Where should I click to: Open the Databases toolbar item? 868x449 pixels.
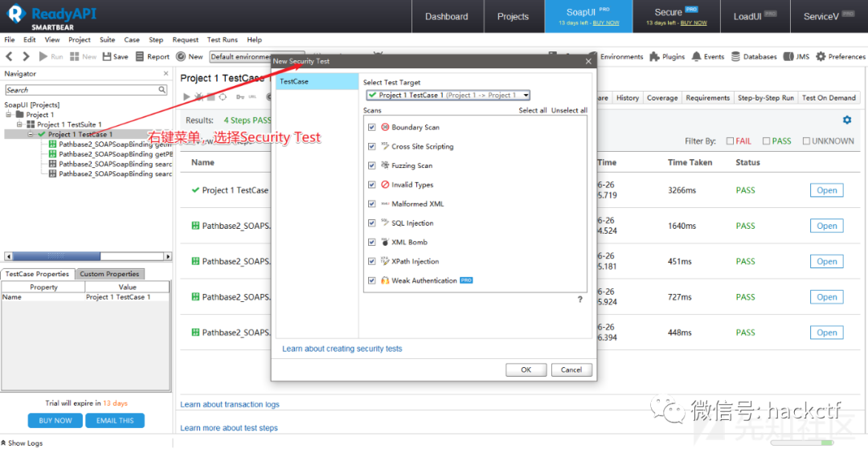[753, 56]
